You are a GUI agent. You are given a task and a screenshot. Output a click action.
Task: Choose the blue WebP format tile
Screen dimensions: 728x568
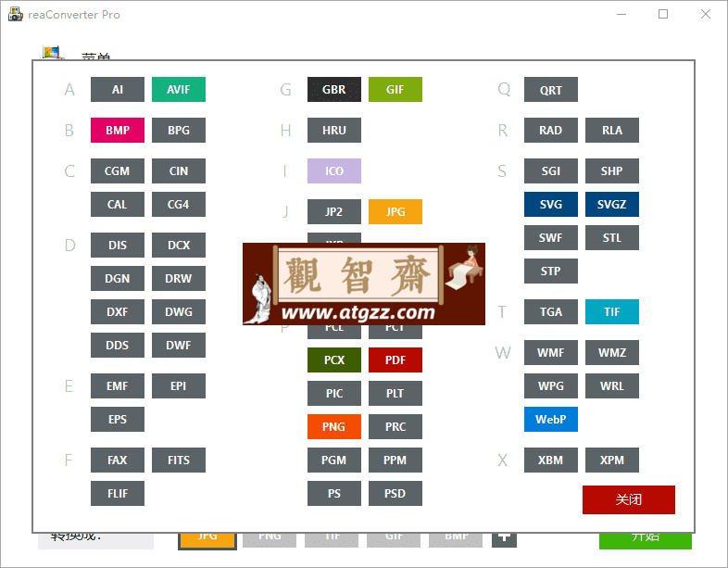pyautogui.click(x=551, y=420)
